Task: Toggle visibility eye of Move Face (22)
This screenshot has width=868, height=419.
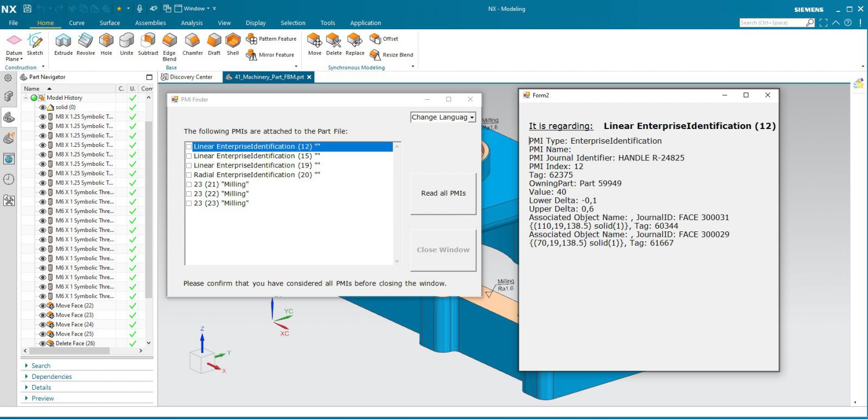Action: [42, 306]
